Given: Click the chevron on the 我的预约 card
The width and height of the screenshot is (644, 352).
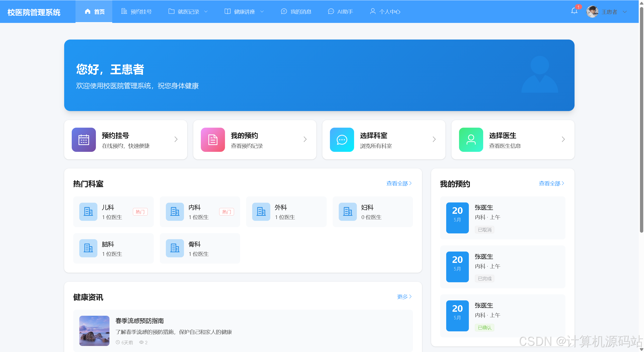Looking at the screenshot, I should 305,139.
